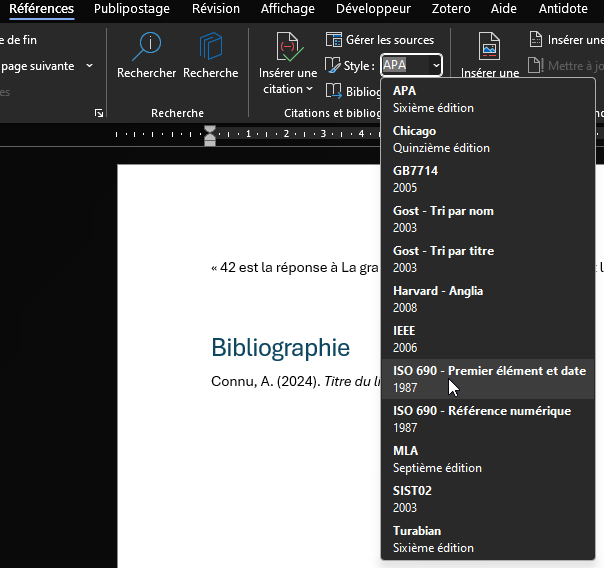Open Gérer les sources
The image size is (604, 568).
(x=380, y=40)
